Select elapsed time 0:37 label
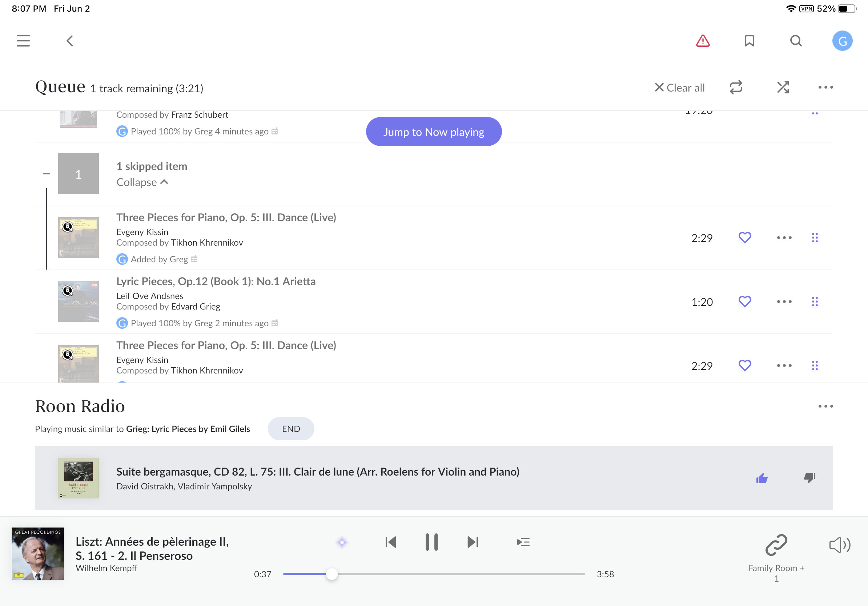 point(262,574)
